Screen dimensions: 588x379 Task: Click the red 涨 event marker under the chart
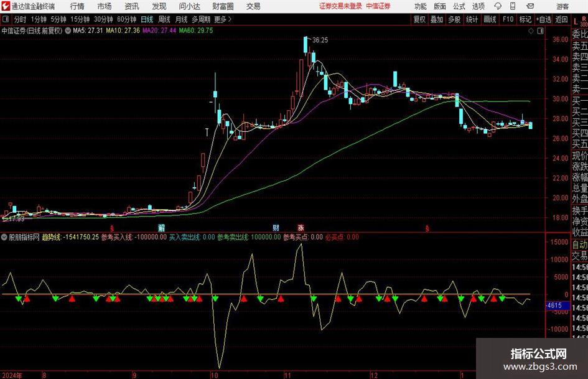(x=301, y=228)
